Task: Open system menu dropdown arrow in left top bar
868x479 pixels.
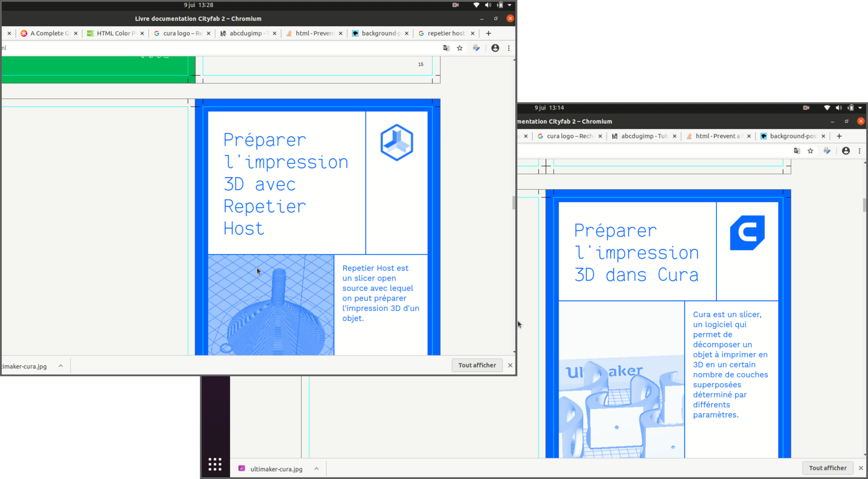Action: click(x=510, y=5)
